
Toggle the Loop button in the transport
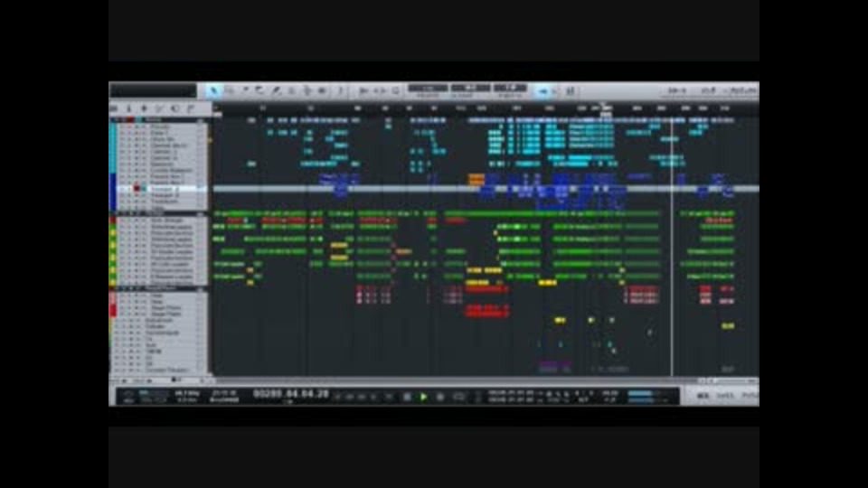pos(459,397)
